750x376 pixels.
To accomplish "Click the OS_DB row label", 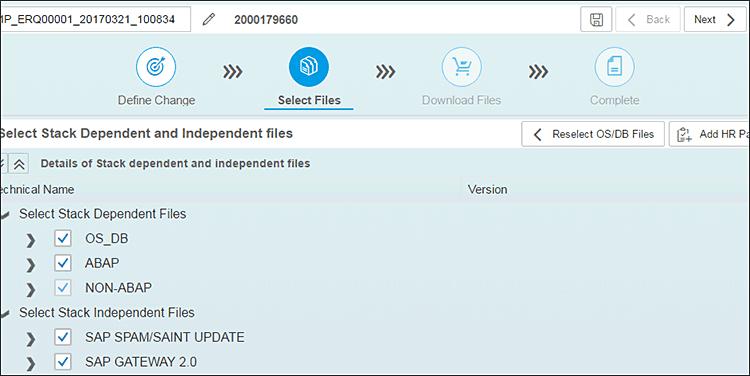I will (107, 239).
